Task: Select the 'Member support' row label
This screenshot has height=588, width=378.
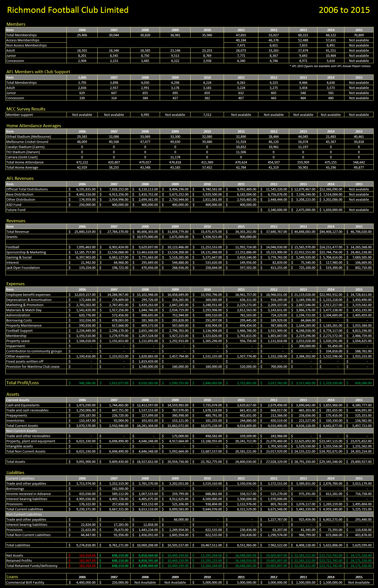Action: coord(20,115)
